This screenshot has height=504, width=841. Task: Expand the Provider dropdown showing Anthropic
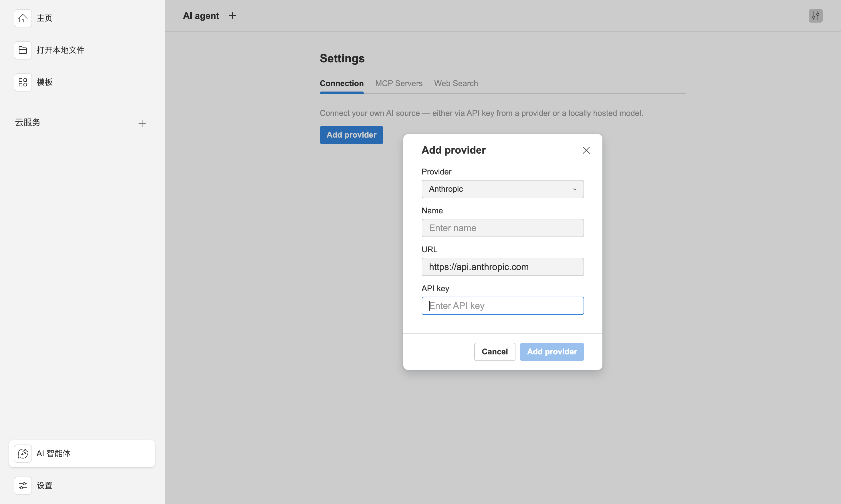502,189
